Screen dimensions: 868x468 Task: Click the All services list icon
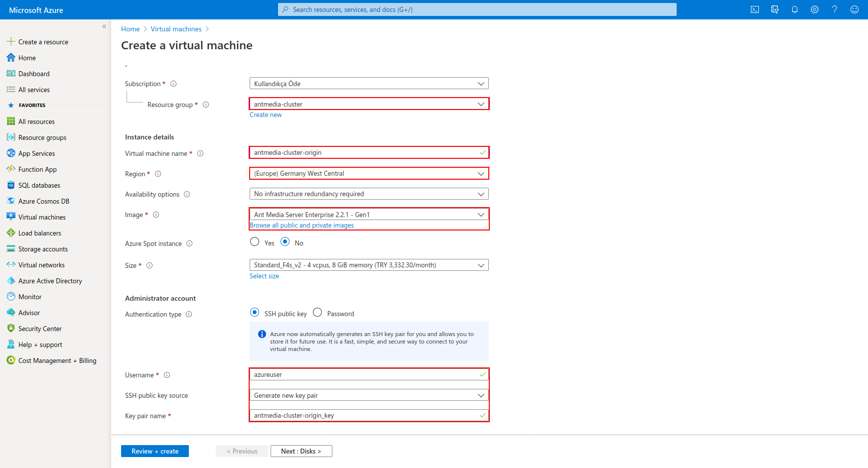(x=11, y=90)
